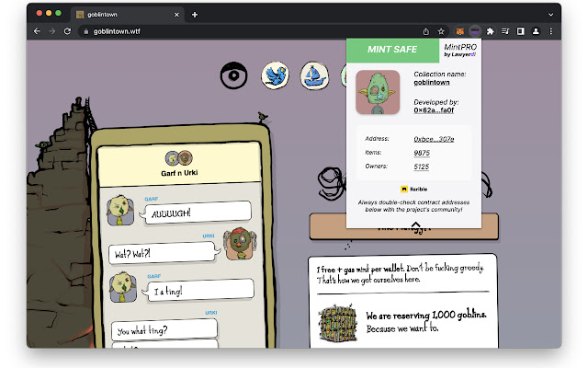The width and height of the screenshot is (588, 368).
Task: Click the browser forward arrow
Action: click(52, 31)
